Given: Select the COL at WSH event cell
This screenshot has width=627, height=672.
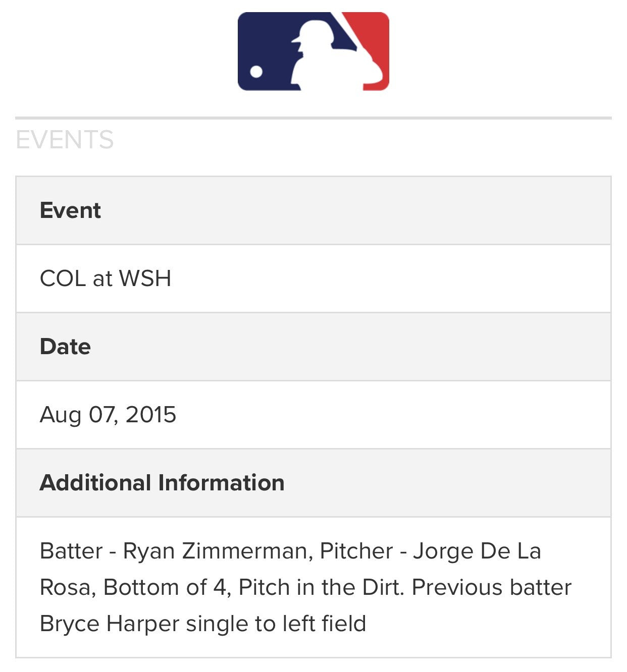Looking at the screenshot, I should point(106,278).
